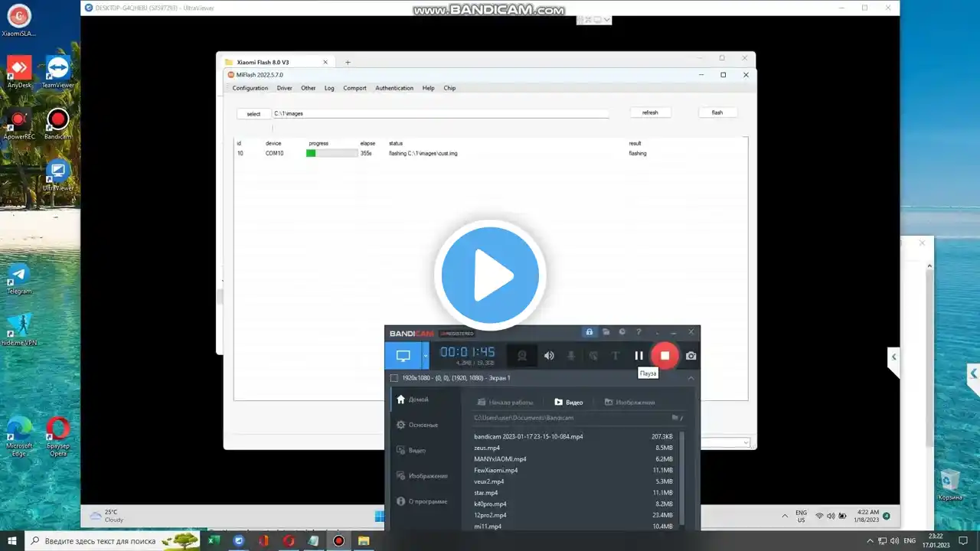Open the AnyDesk desktop shortcut
The width and height of the screenshot is (980, 551).
19,72
